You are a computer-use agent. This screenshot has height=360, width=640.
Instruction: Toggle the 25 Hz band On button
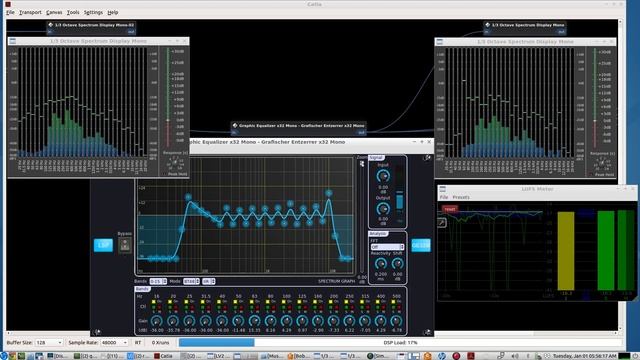point(187,302)
